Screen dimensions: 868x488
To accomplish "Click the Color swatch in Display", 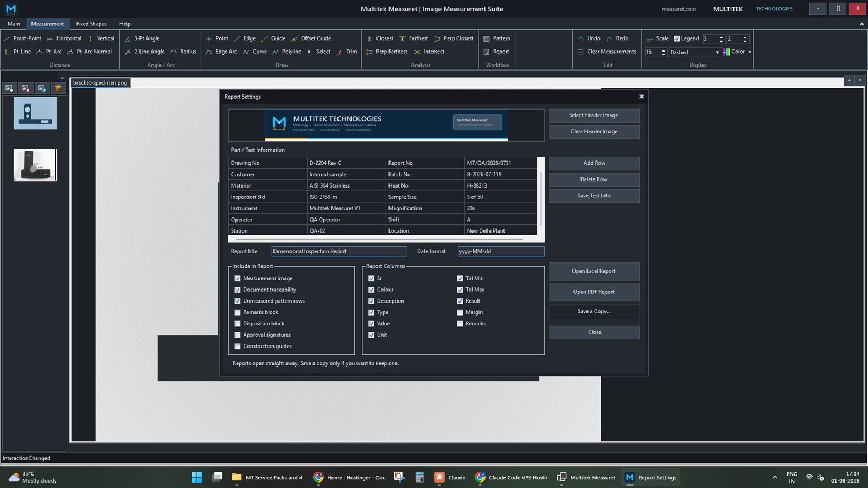I will coord(726,52).
